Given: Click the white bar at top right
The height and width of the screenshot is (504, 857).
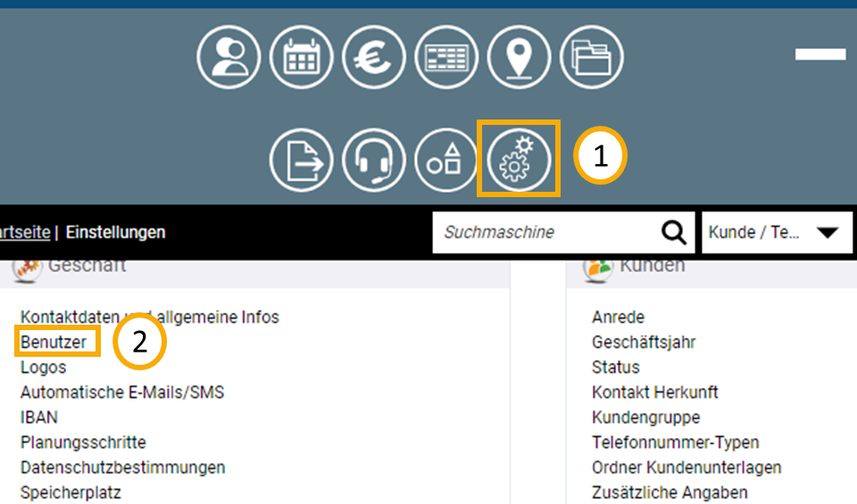Looking at the screenshot, I should click(820, 54).
